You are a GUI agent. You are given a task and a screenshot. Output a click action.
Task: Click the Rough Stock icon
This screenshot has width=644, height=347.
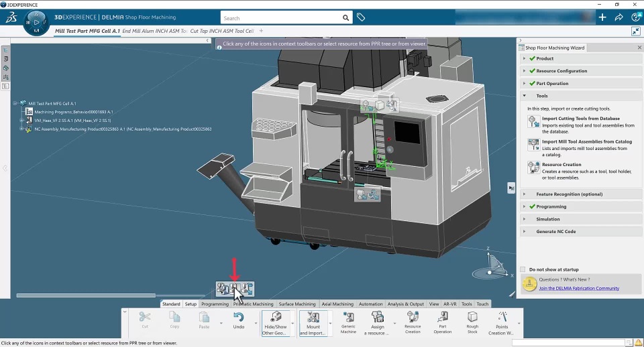472,317
